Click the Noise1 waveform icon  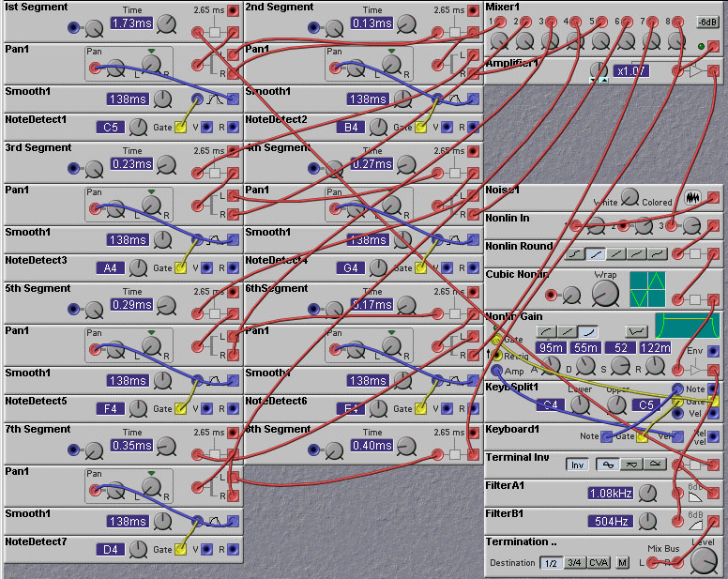click(x=694, y=198)
